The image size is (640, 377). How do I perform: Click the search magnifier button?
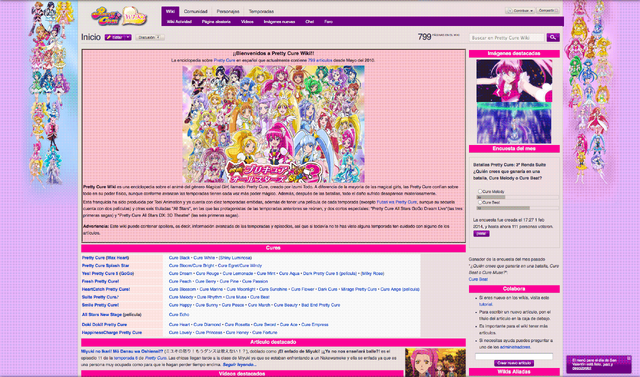[x=553, y=37]
